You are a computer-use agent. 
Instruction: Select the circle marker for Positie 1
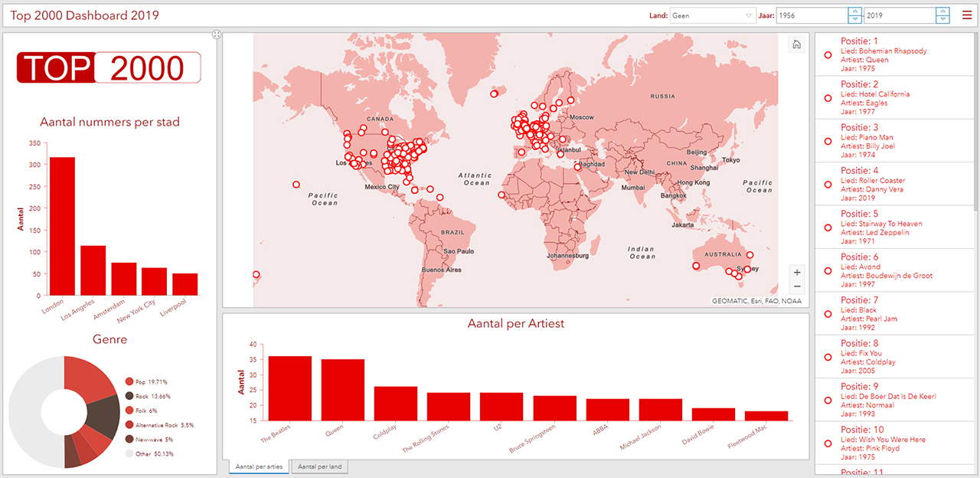click(x=828, y=54)
